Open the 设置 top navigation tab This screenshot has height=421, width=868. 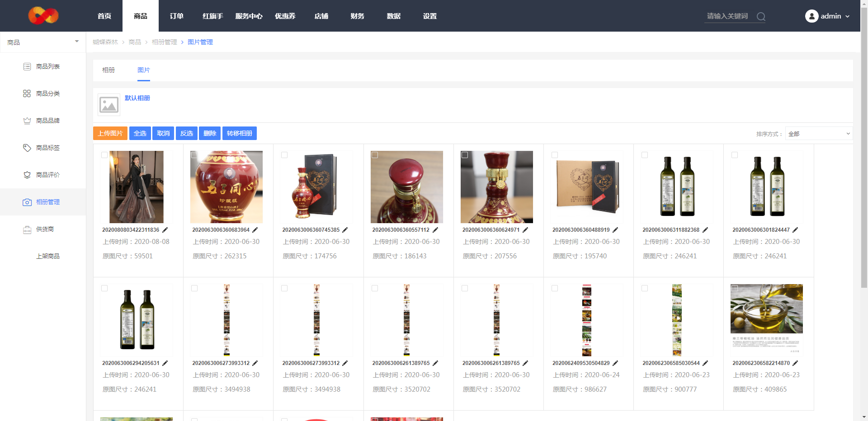(430, 16)
